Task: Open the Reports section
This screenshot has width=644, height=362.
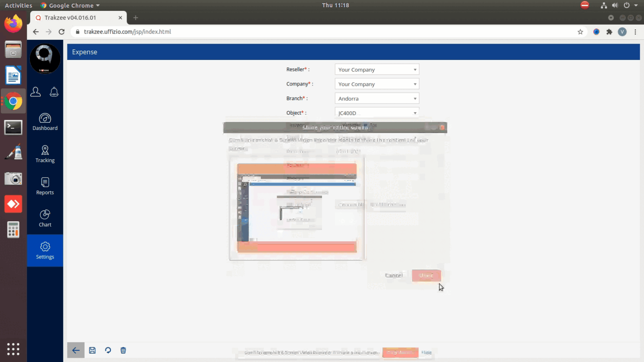Action: click(x=45, y=186)
